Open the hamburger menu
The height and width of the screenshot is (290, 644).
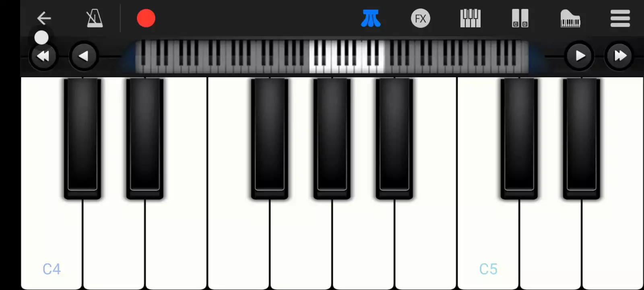[x=620, y=19]
